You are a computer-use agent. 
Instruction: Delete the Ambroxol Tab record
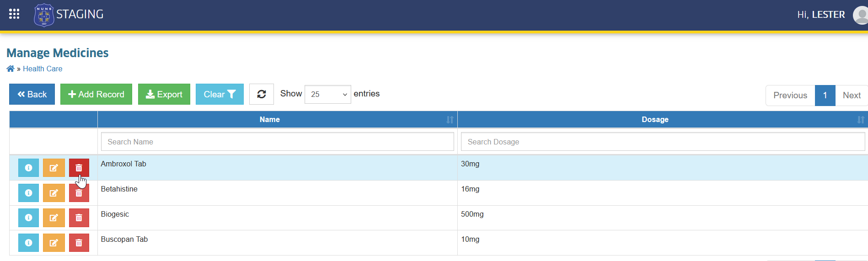(x=79, y=168)
